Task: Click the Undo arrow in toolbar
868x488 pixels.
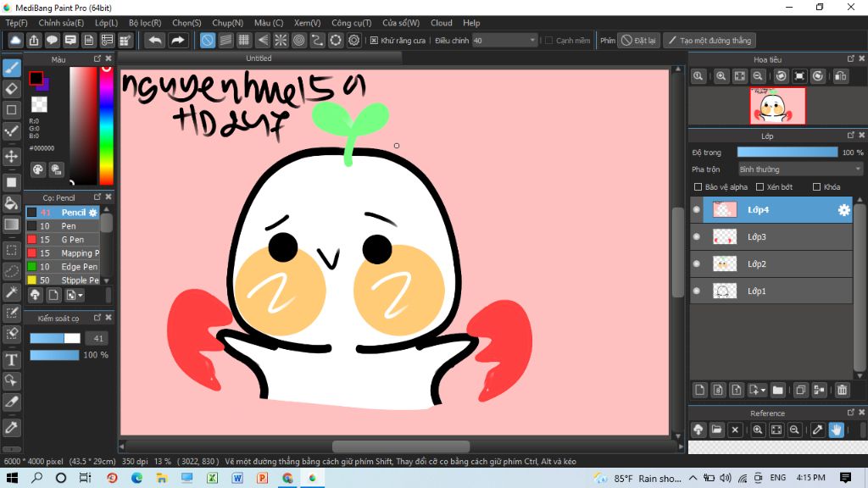Action: point(154,40)
